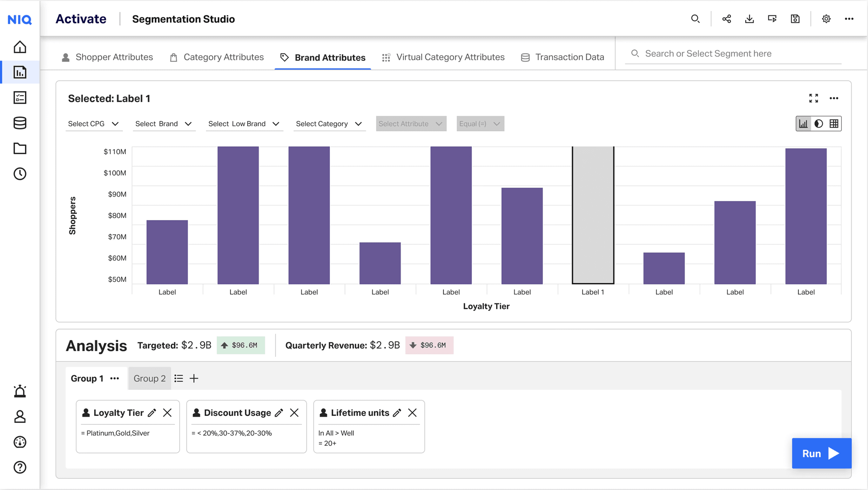Switch to table grid view toggle
868x490 pixels.
[x=834, y=124]
